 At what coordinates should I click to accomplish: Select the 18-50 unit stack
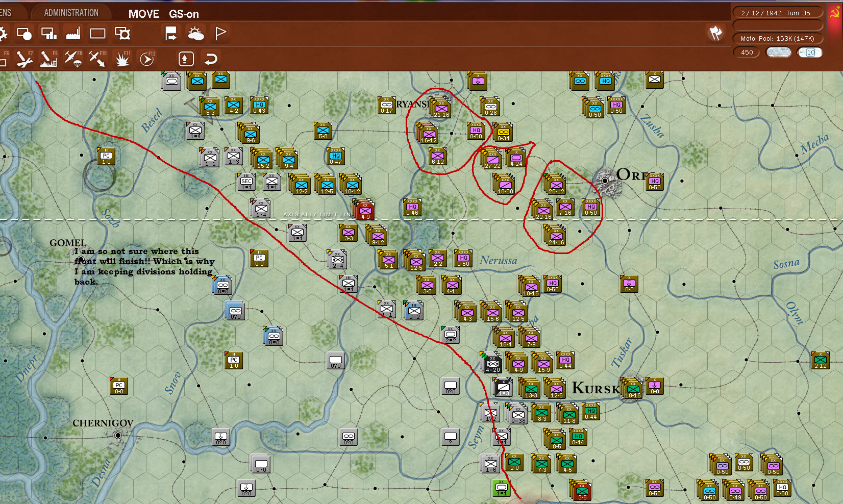click(505, 184)
